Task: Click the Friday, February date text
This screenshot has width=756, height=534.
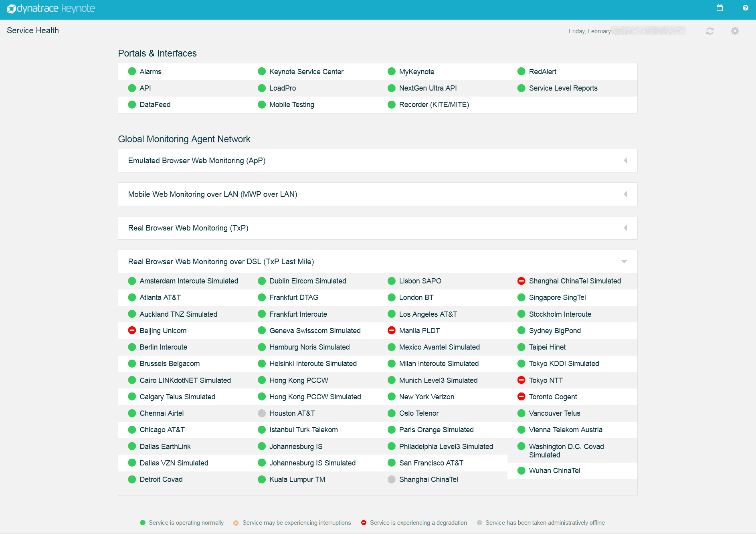Action: tap(590, 31)
